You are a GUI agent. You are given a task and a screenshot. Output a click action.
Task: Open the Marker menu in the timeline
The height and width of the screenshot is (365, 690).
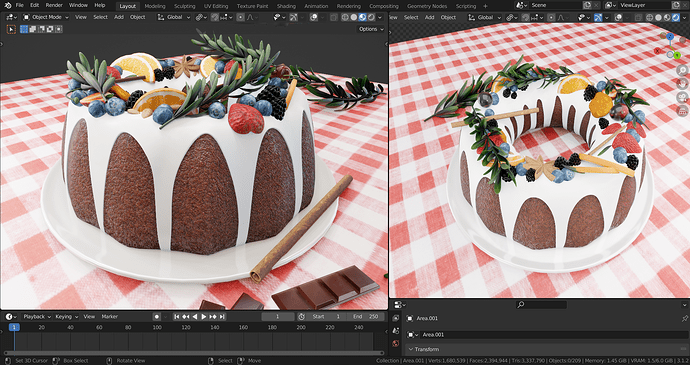[x=110, y=317]
